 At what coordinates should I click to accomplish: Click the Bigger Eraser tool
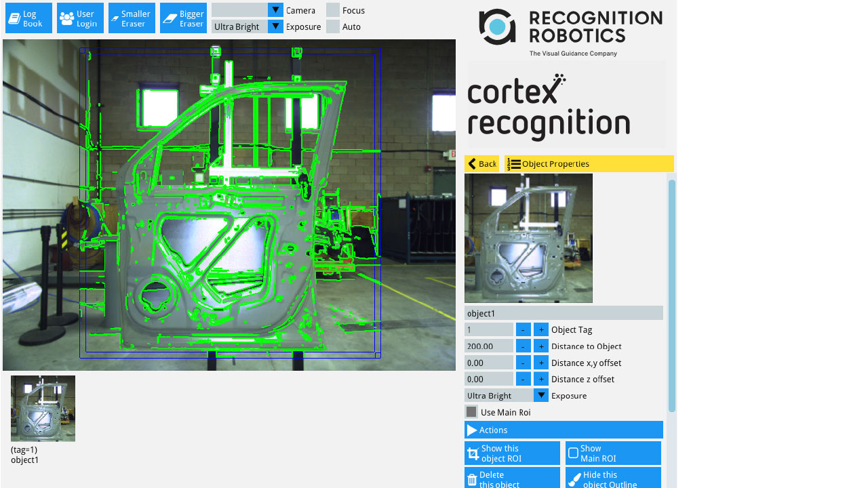coord(183,18)
